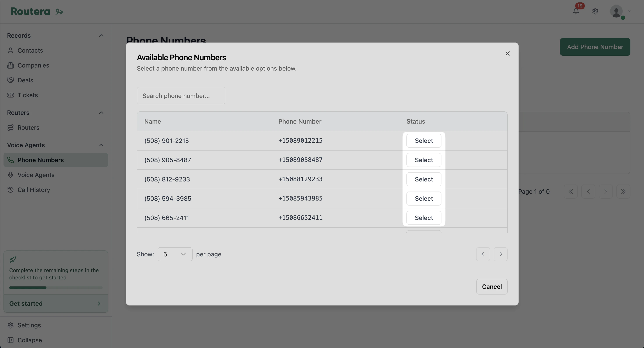Image resolution: width=644 pixels, height=348 pixels.
Task: Collapse the Voice Agents section
Action: pos(101,145)
